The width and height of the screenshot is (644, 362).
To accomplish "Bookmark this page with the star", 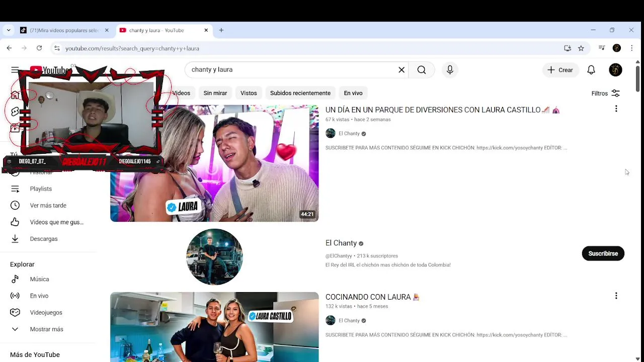I will pos(581,48).
